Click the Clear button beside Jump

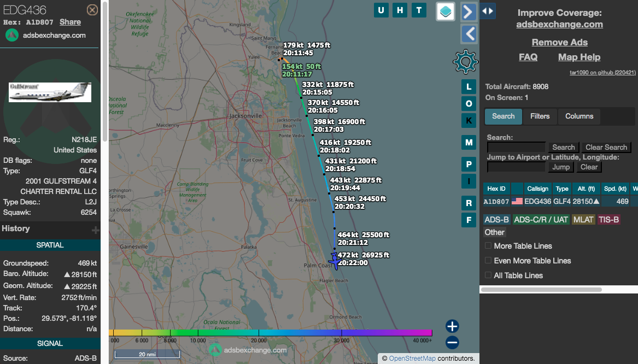(589, 167)
